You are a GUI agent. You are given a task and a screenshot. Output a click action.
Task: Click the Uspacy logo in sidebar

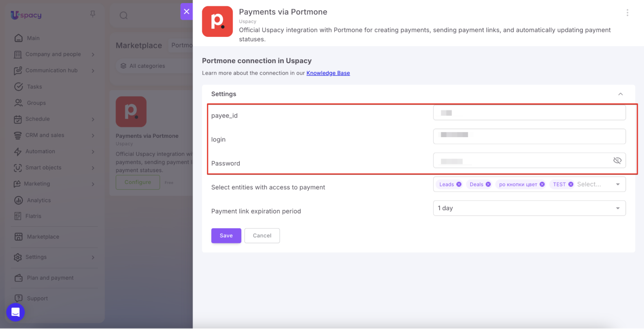click(x=26, y=15)
